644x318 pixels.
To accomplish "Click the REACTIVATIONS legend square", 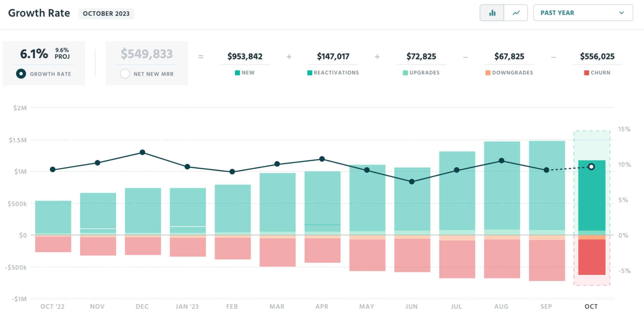I will [310, 73].
